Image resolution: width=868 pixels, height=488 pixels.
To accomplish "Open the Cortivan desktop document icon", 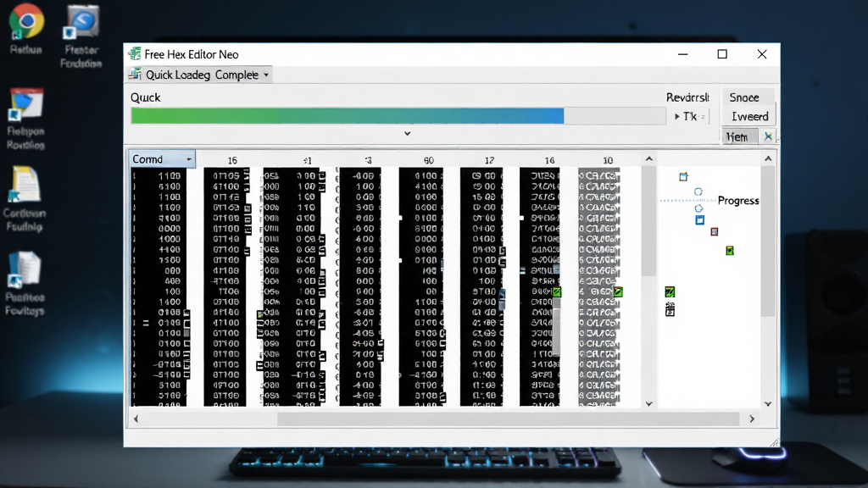I will pyautogui.click(x=25, y=184).
